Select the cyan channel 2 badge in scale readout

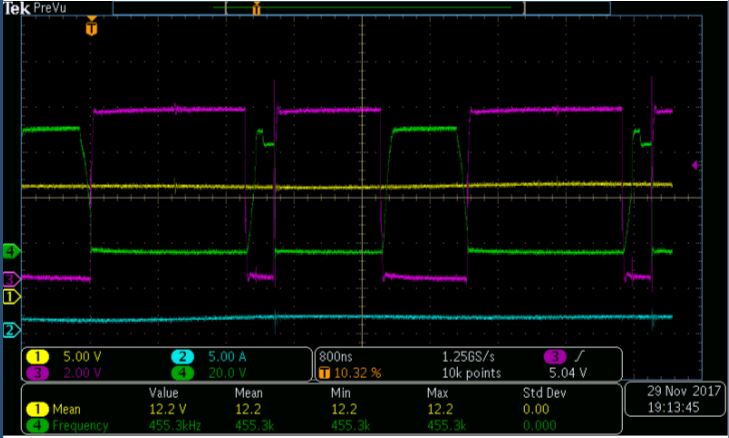(183, 357)
